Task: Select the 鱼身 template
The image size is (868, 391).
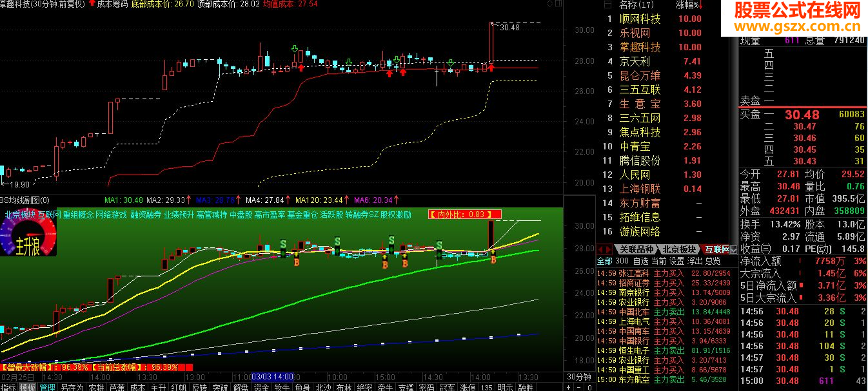Action: [303, 387]
